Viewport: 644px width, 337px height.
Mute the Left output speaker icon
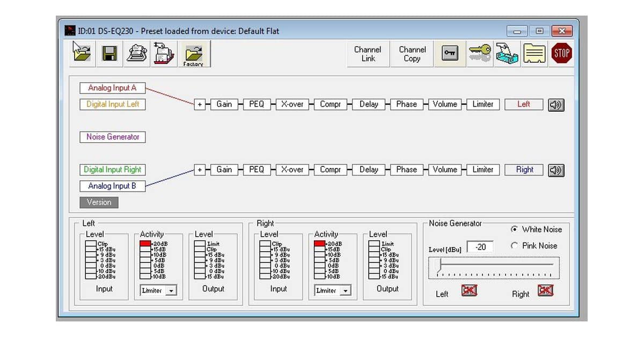pos(556,105)
